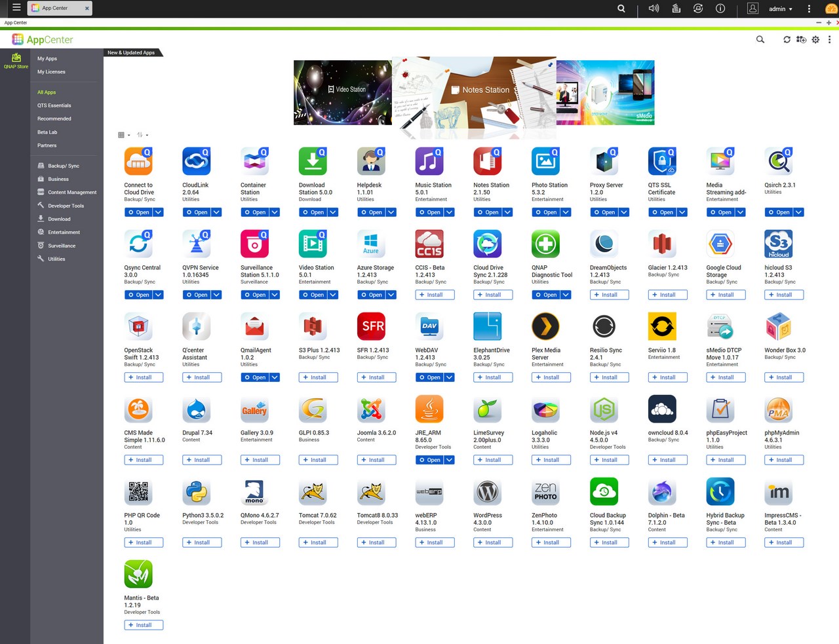Click the QTS SSL Certificate icon
The height and width of the screenshot is (644, 839).
663,161
